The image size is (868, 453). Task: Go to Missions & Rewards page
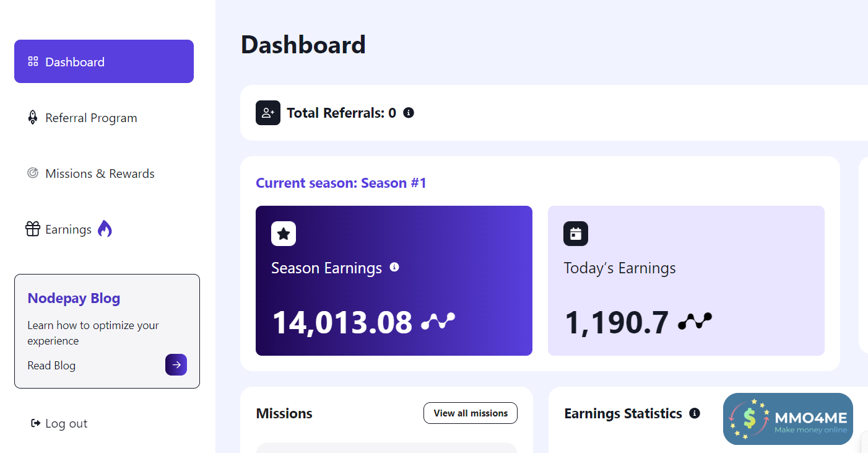[100, 174]
